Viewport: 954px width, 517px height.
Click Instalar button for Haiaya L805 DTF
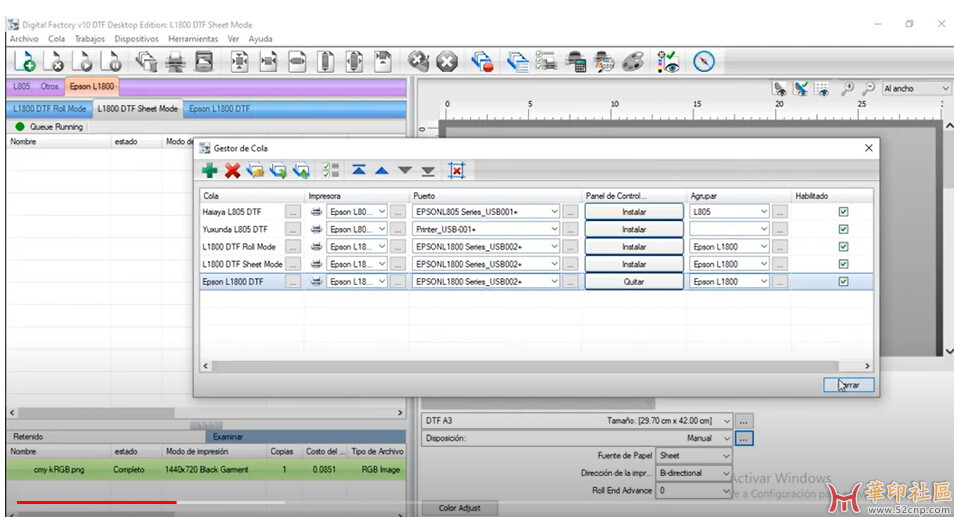[634, 212]
